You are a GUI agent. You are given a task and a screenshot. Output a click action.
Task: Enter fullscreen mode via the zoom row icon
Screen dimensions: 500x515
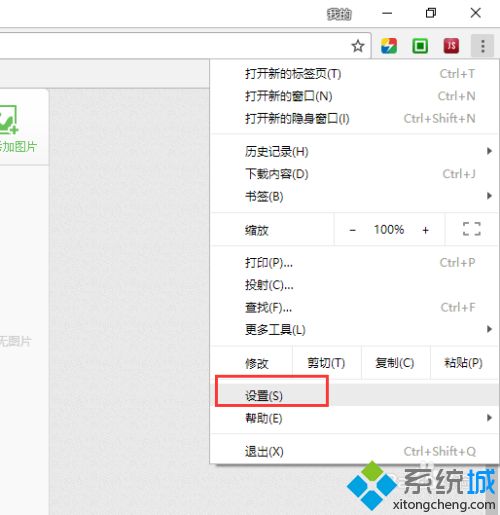tap(472, 229)
